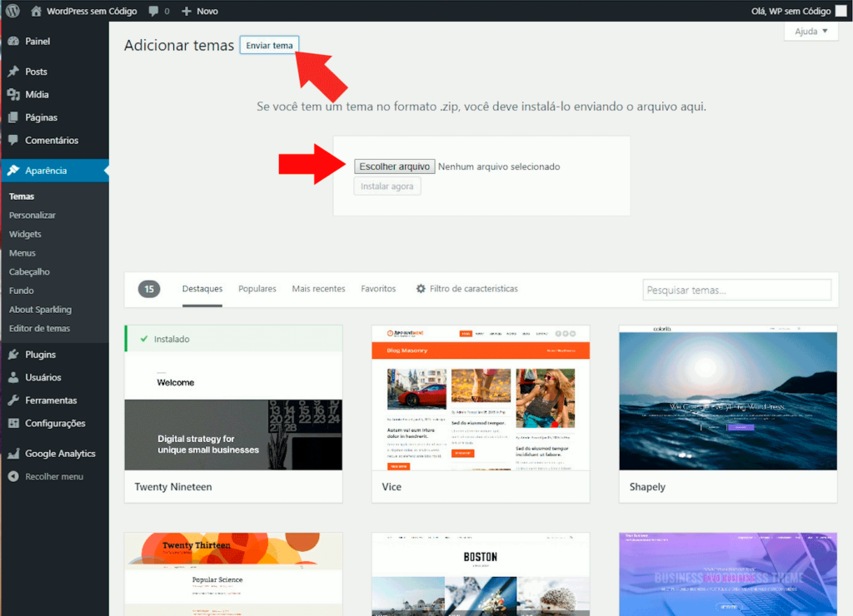Screen dimensions: 853x616
Task: Switch to the Populares themes tab
Action: coord(257,289)
